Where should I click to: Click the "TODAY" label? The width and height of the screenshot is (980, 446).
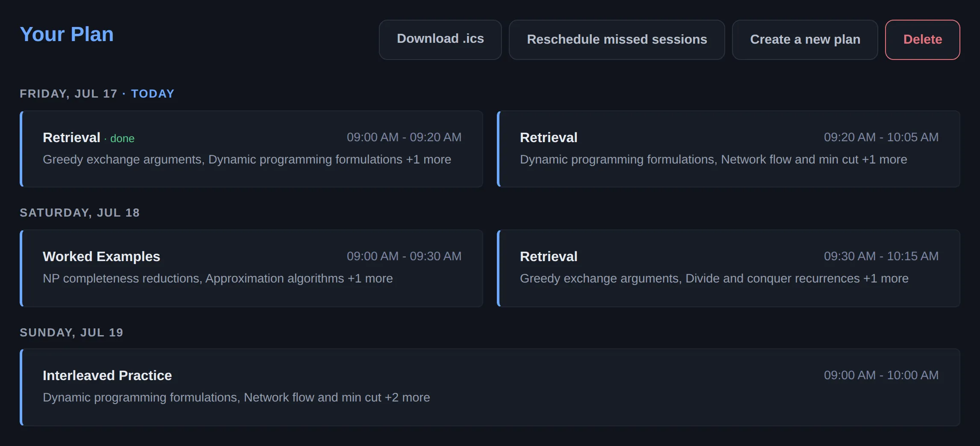coord(153,94)
